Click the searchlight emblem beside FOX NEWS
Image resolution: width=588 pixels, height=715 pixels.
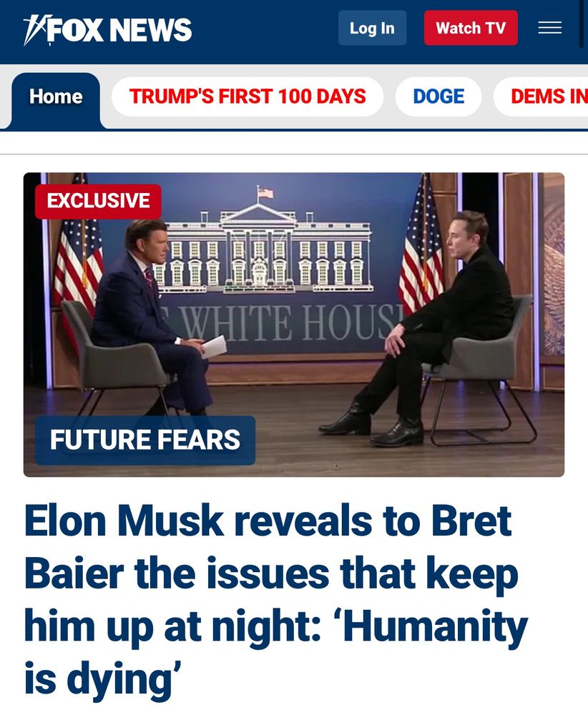(x=34, y=29)
